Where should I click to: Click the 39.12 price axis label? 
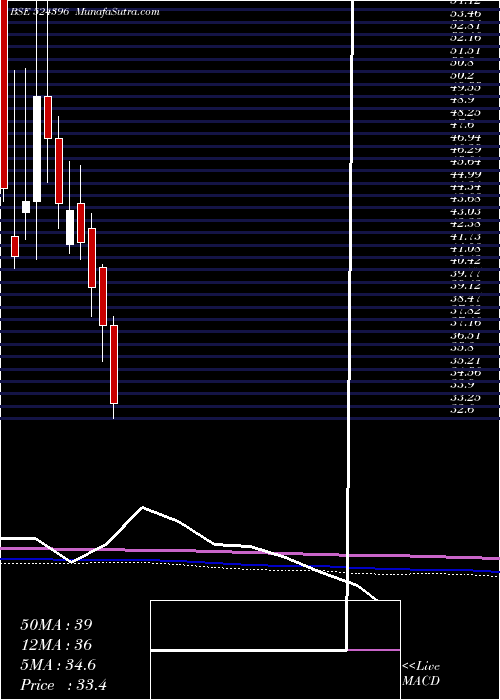click(465, 284)
